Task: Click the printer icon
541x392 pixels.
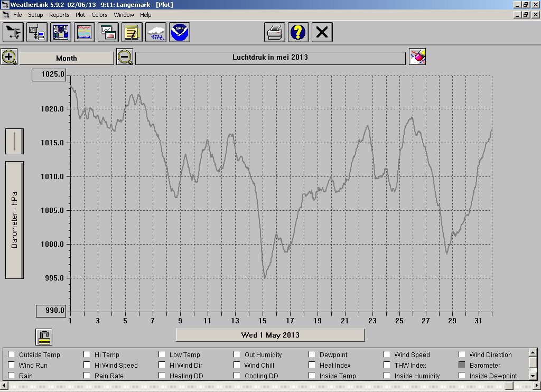Action: 275,32
